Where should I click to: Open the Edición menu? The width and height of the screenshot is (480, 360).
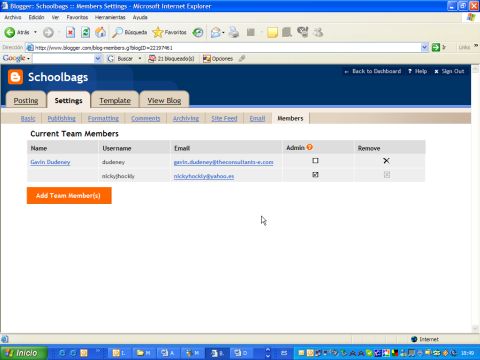36,17
